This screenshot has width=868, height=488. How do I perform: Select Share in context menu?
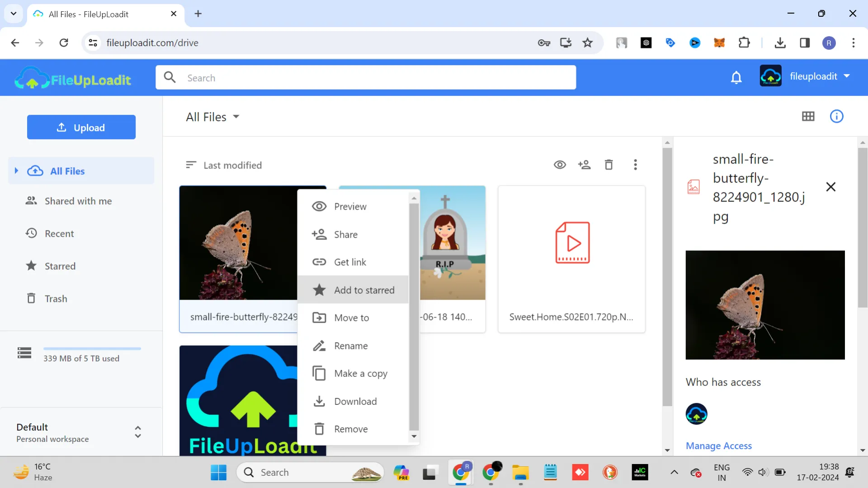click(x=353, y=235)
